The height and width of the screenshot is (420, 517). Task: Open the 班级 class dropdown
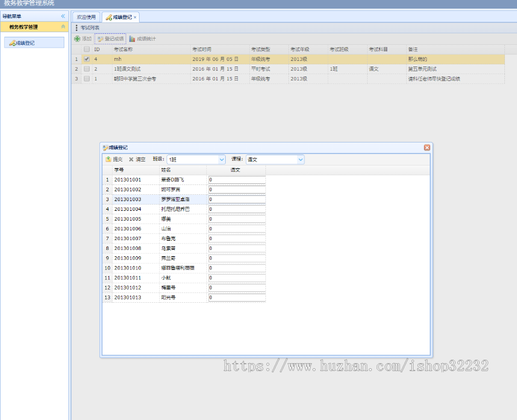pyautogui.click(x=222, y=160)
